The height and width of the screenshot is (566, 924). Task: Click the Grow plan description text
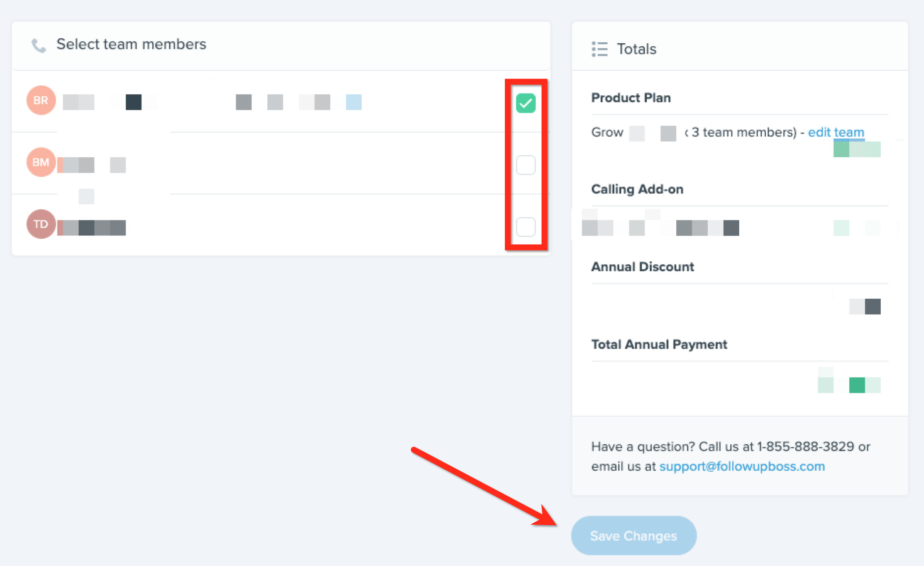click(x=694, y=132)
